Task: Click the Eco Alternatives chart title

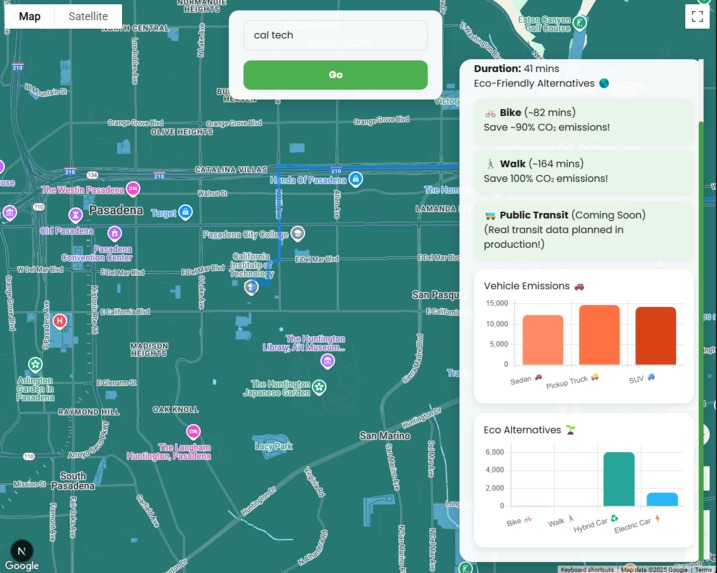Action: coord(530,430)
